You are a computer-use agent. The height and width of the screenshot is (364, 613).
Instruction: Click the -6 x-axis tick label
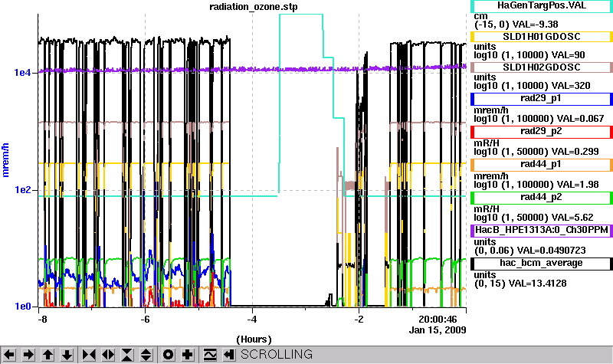(x=145, y=320)
